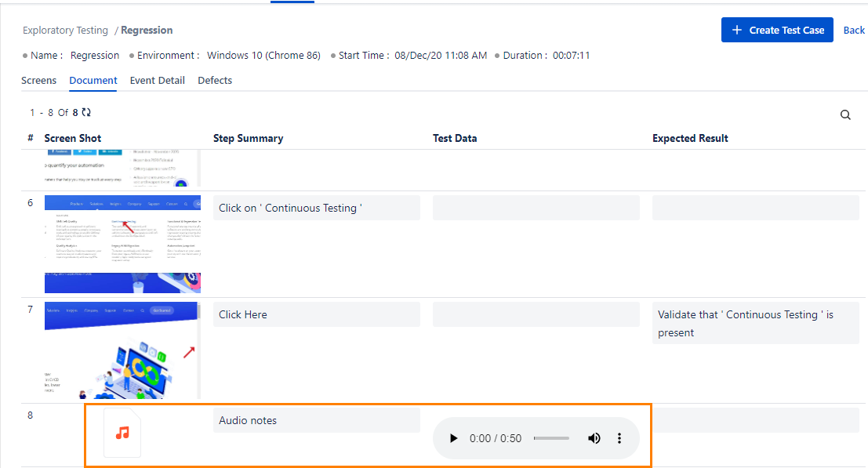Screen dimensions: 868x468
Task: Click the Step Summary cell reading Click Here
Action: click(316, 314)
